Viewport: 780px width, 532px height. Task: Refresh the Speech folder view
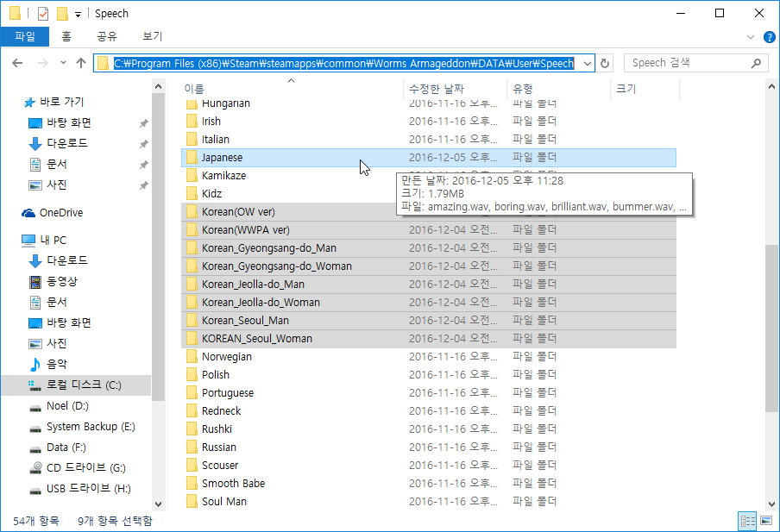pyautogui.click(x=605, y=63)
